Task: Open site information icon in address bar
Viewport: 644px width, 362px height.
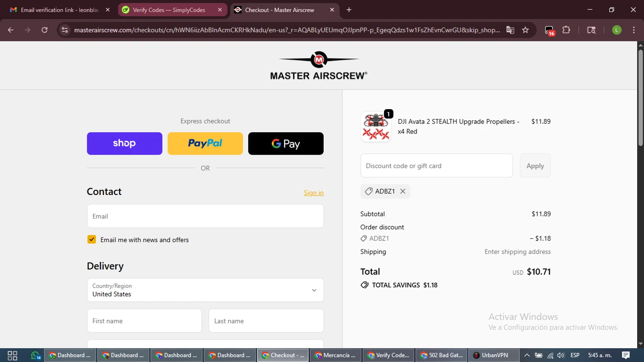Action: point(65,30)
